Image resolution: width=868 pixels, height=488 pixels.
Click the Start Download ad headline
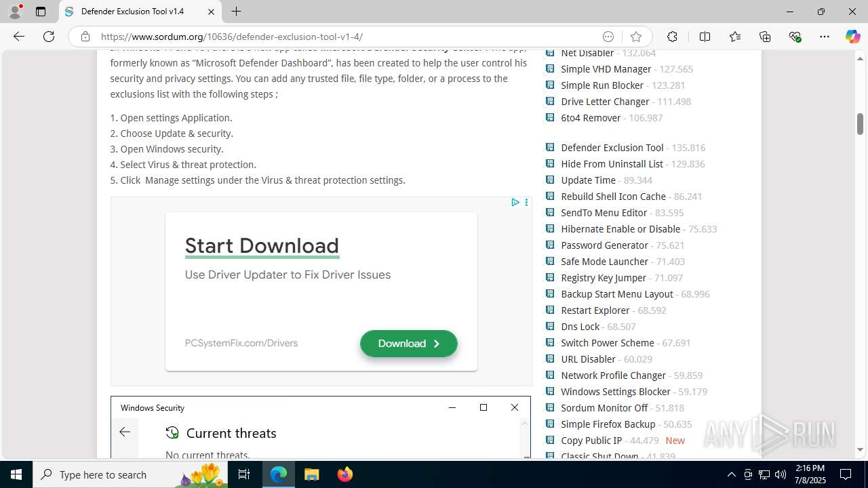point(262,245)
